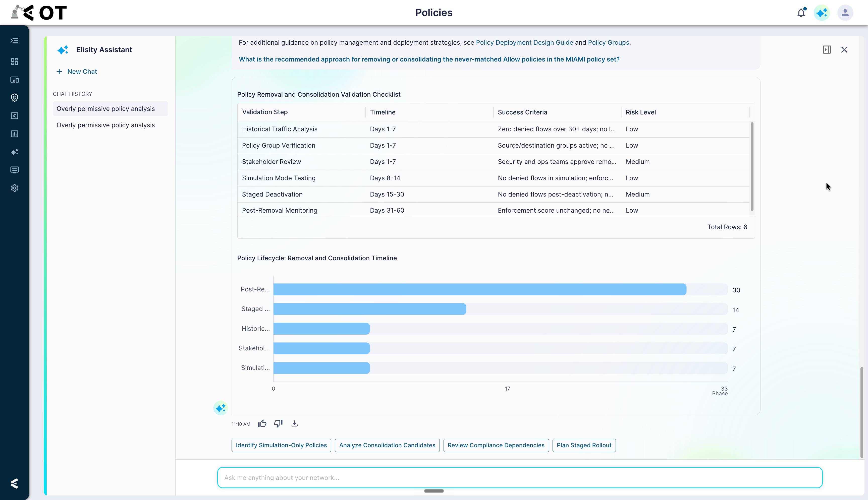
Task: Open the notifications bell
Action: coord(801,13)
